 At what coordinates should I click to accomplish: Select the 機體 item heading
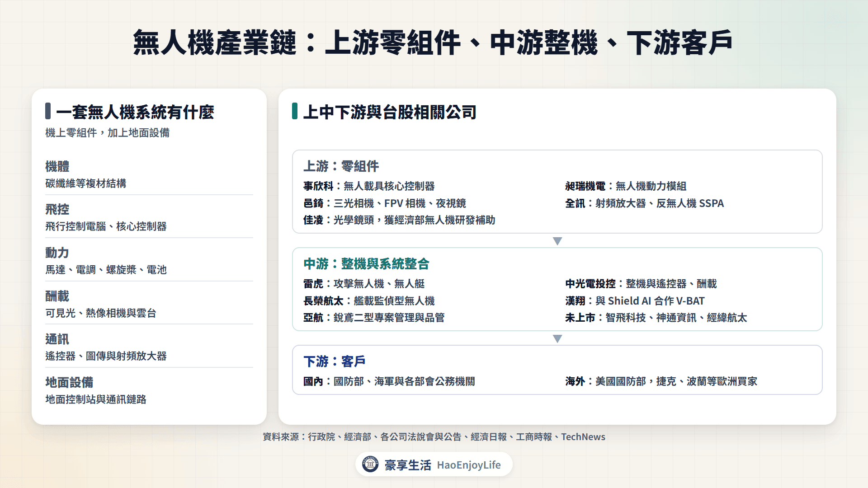coord(57,166)
